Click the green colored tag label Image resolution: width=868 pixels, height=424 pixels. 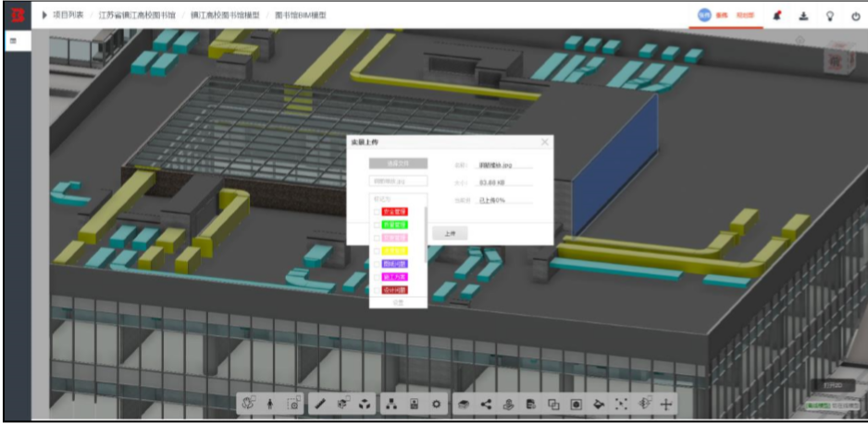[x=395, y=225]
